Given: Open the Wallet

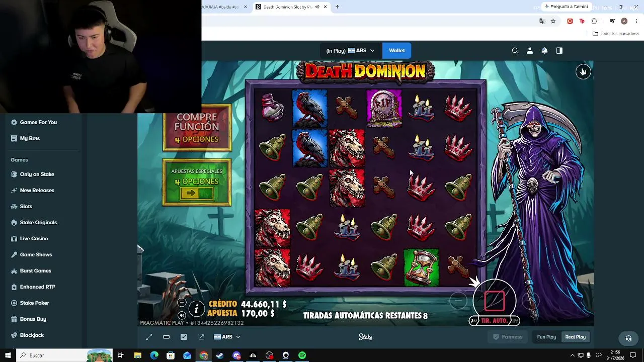Looking at the screenshot, I should coord(396,50).
